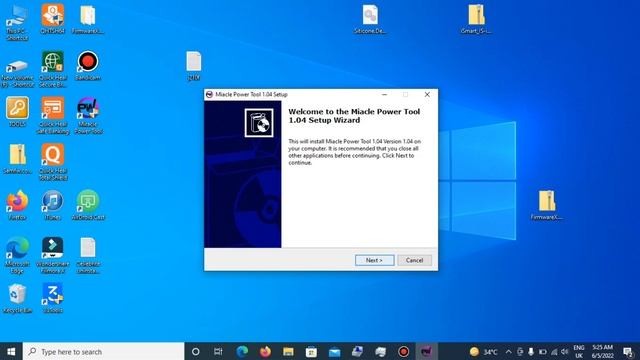This screenshot has height=360, width=640.
Task: Open the Windows Start menu
Action: pyautogui.click(x=11, y=351)
